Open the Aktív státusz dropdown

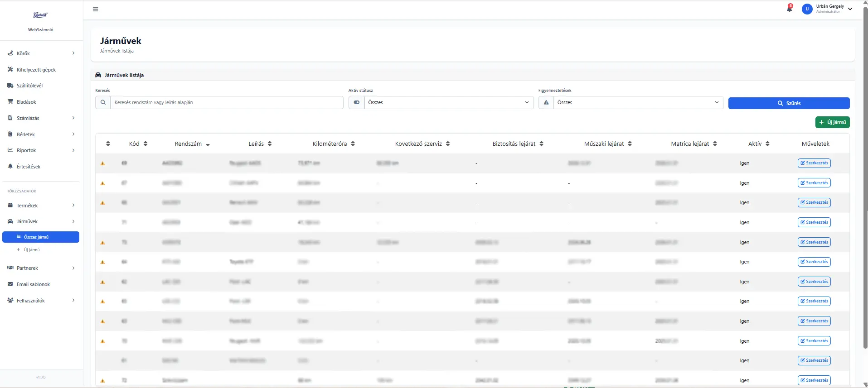pyautogui.click(x=448, y=102)
